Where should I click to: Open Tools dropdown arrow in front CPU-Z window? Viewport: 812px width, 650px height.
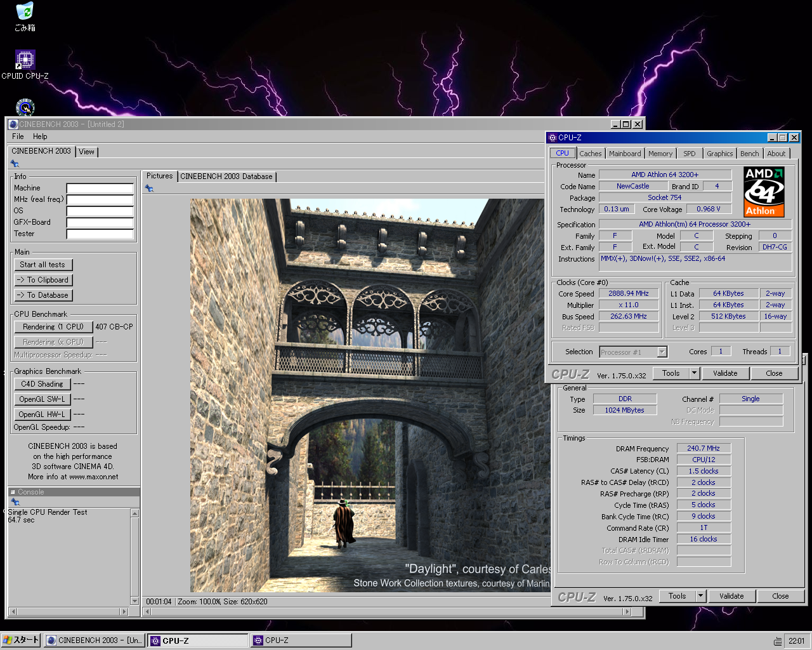(695, 373)
